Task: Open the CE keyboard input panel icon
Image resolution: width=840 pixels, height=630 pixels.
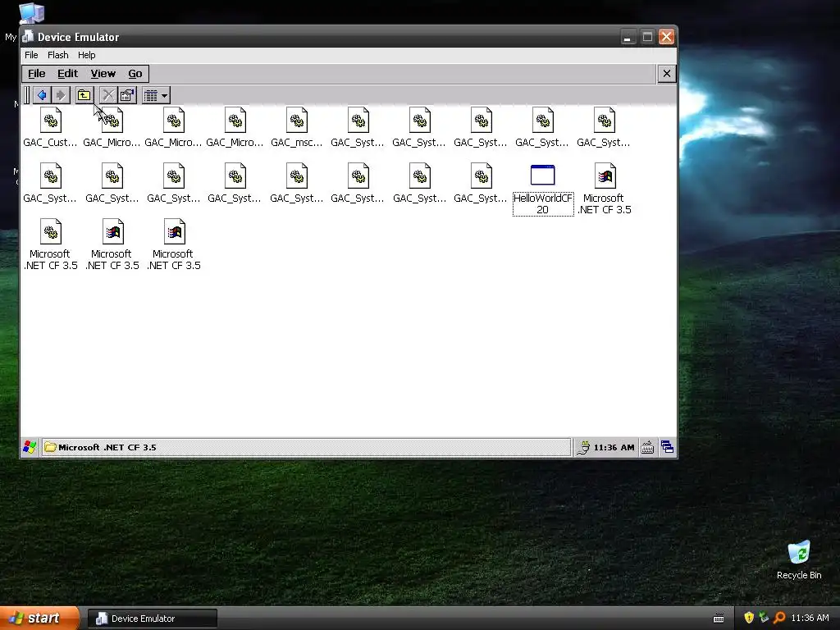Action: [647, 447]
